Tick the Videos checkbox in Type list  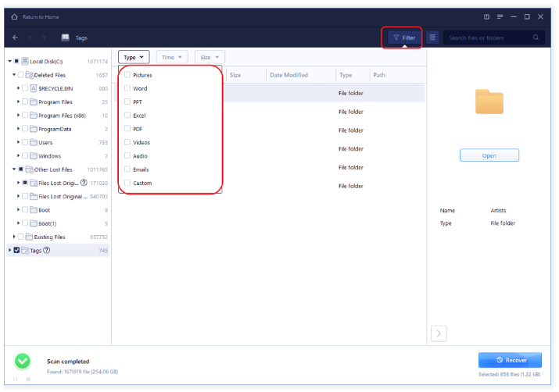coord(127,143)
